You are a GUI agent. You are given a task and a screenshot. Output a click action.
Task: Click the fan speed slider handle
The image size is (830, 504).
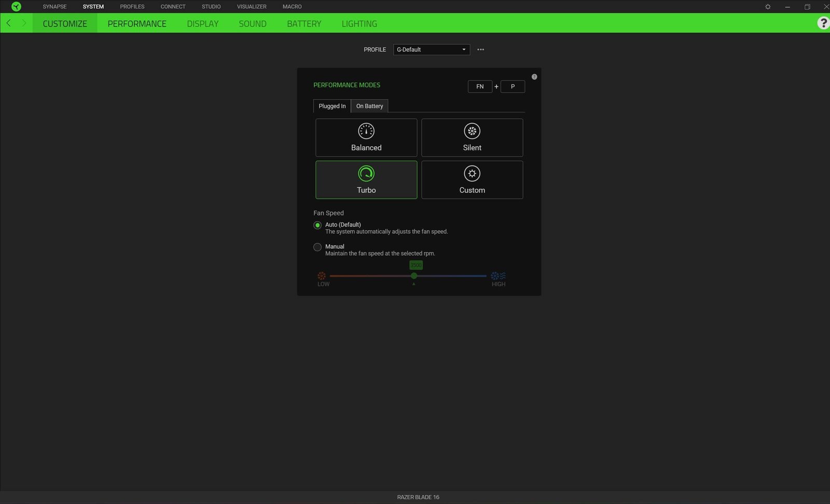pyautogui.click(x=414, y=276)
